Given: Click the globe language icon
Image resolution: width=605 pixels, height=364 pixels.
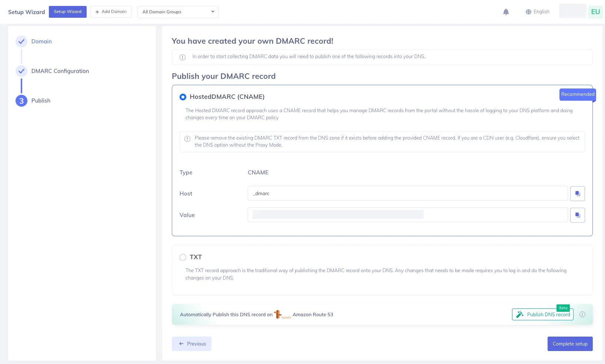Looking at the screenshot, I should pyautogui.click(x=528, y=12).
